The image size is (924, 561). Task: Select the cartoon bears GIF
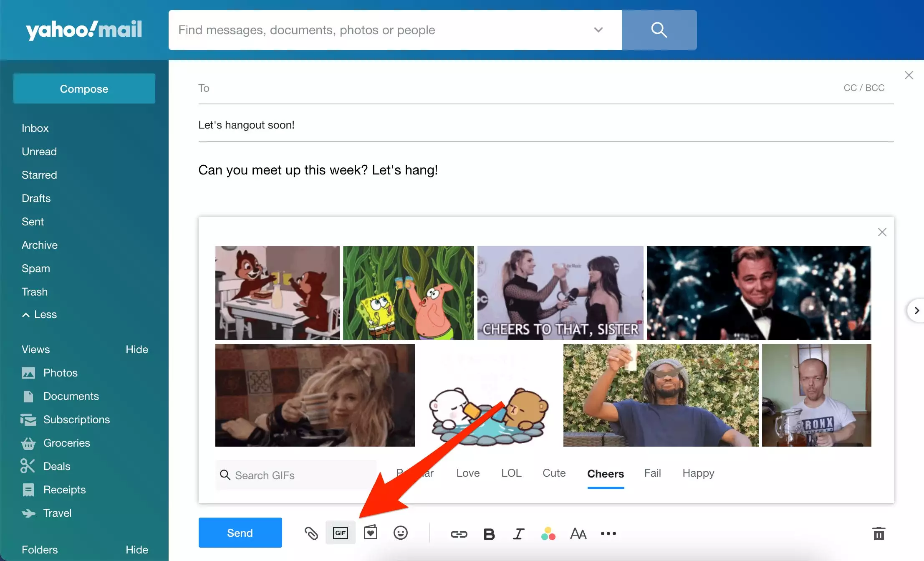pyautogui.click(x=489, y=395)
